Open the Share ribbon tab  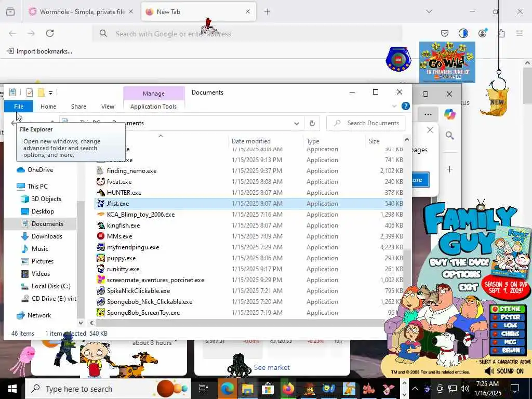[78, 106]
